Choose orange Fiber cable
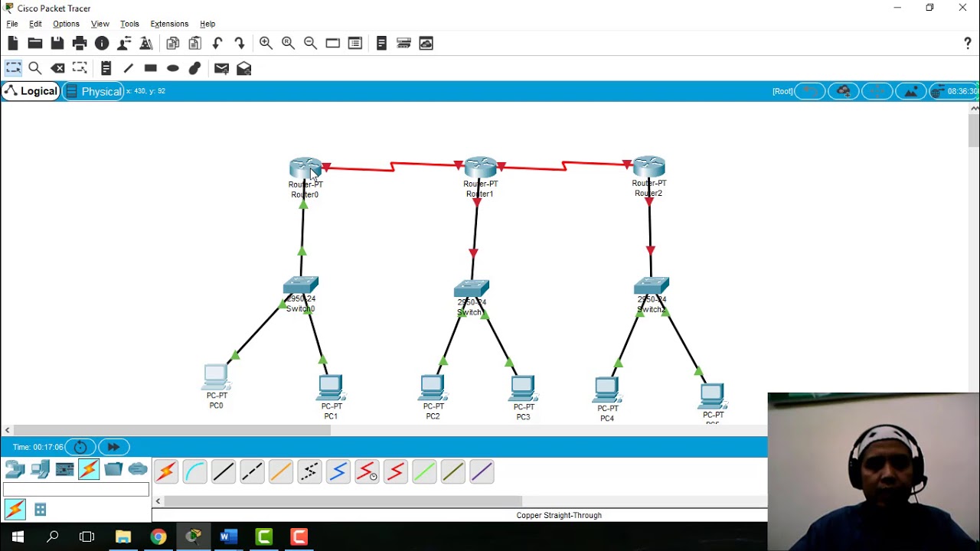980x551 pixels. click(281, 471)
